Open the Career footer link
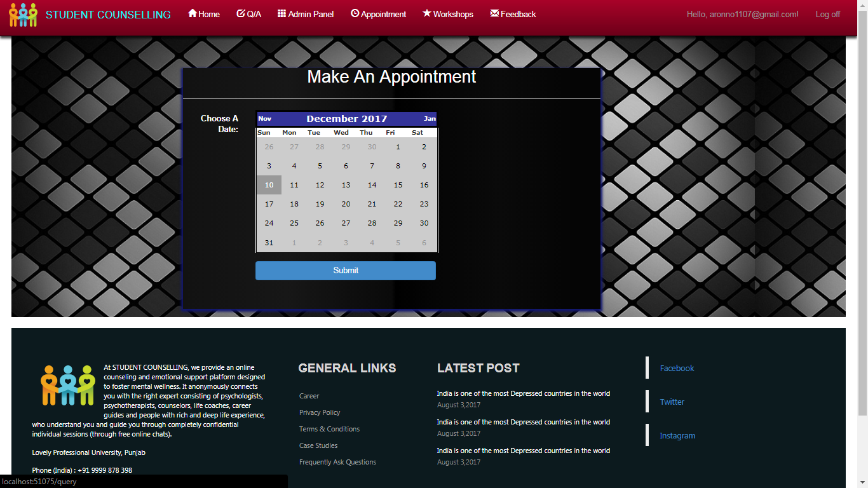Screen dimensions: 868x488 click(x=309, y=396)
